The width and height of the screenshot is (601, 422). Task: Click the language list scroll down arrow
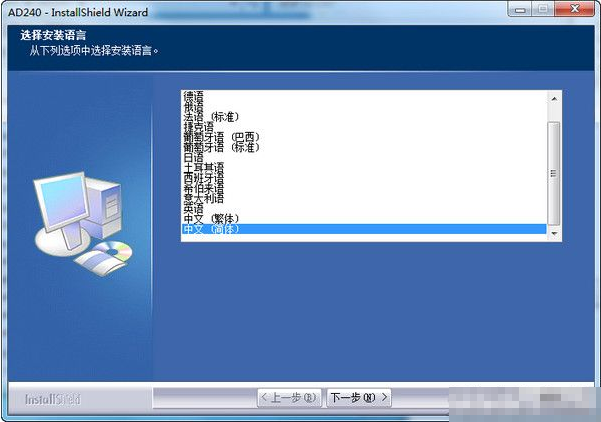point(554,235)
